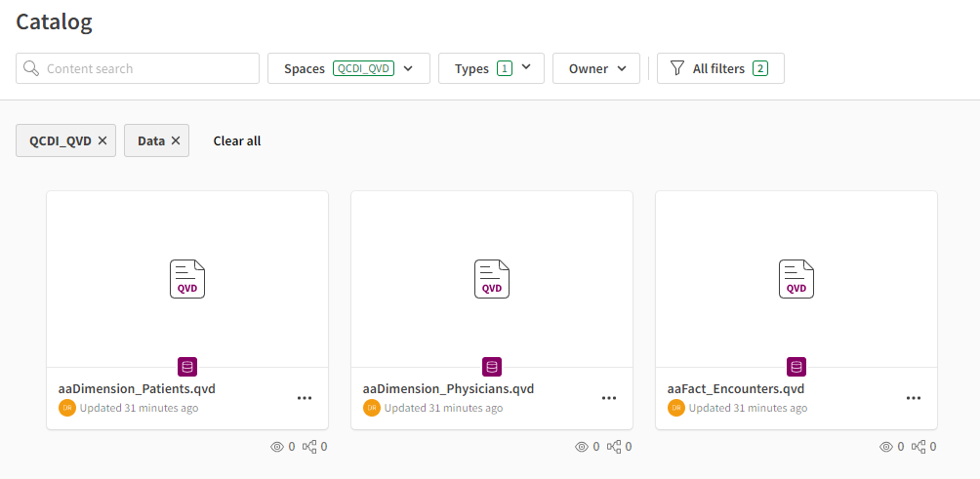
Task: Click Clear all filters
Action: [x=237, y=141]
